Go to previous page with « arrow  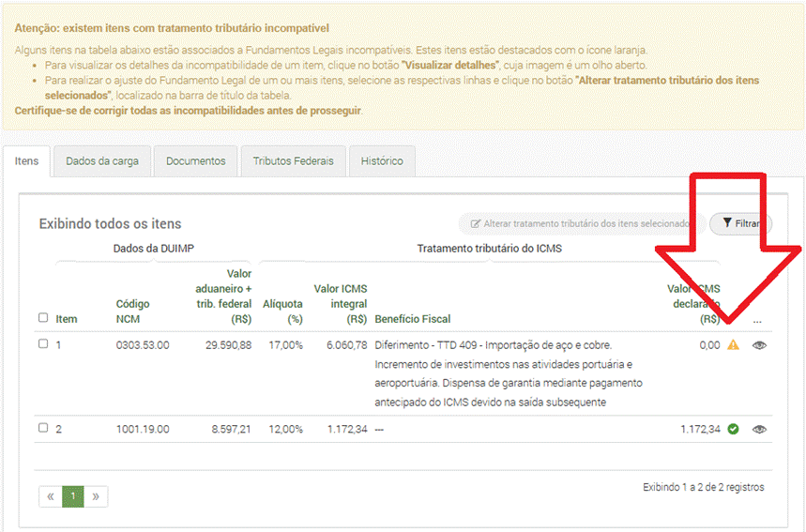(51, 496)
